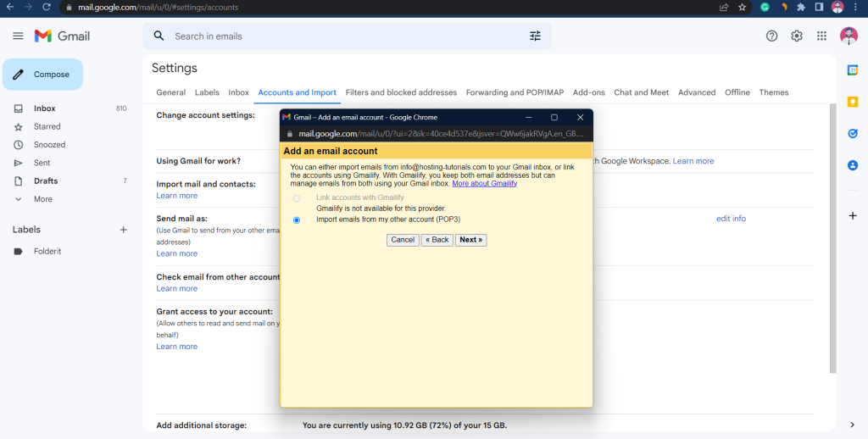Click the popup window address bar
This screenshot has height=439, width=868.
tap(440, 134)
